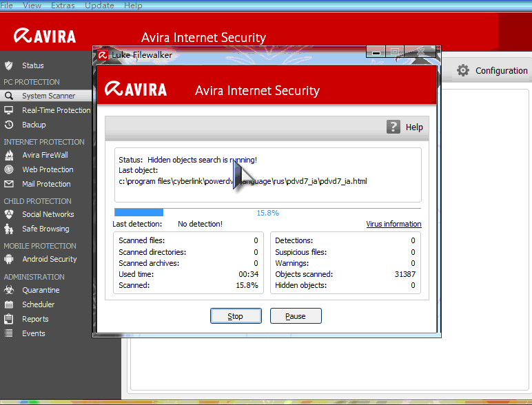The image size is (532, 405).
Task: Select Status in the sidebar
Action: pyautogui.click(x=33, y=65)
